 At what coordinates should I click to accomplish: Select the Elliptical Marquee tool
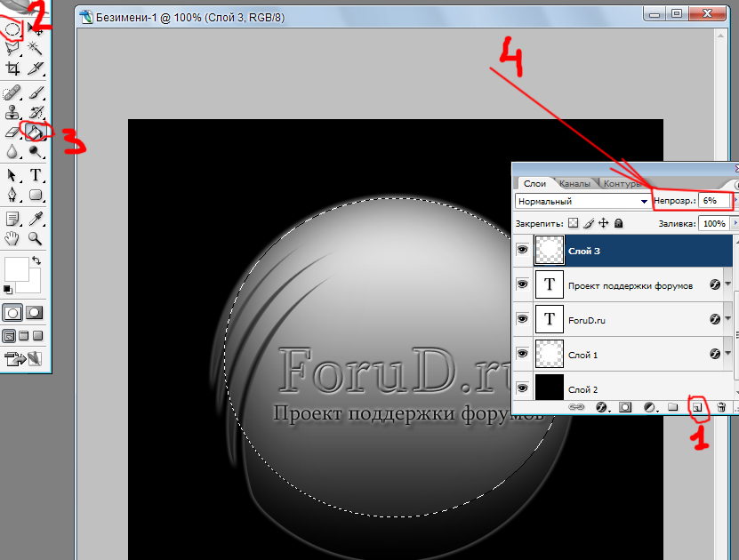[x=13, y=29]
